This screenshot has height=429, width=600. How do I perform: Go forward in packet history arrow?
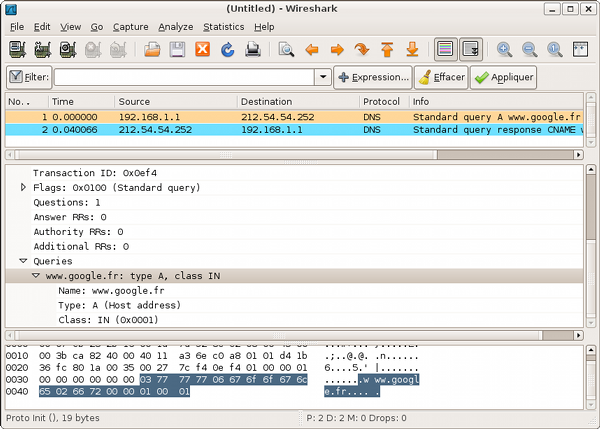coord(337,50)
